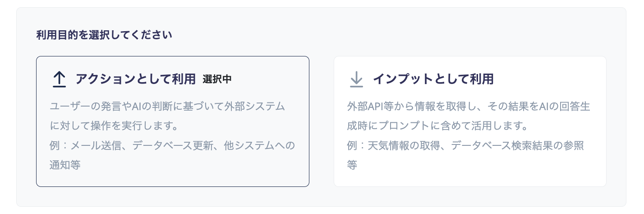Viewport: 644px width, 214px height.
Task: Click the line starting ユーザーの発言やAIの判断
Action: coord(167,107)
